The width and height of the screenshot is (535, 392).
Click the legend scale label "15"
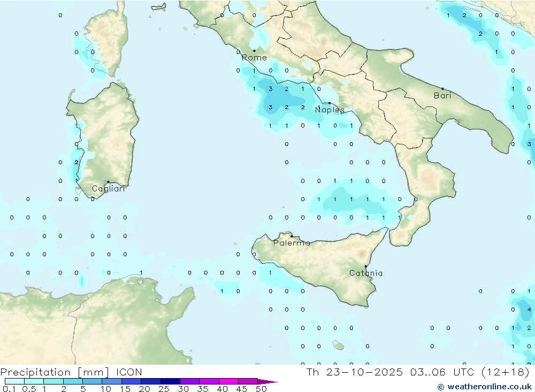[x=125, y=389]
